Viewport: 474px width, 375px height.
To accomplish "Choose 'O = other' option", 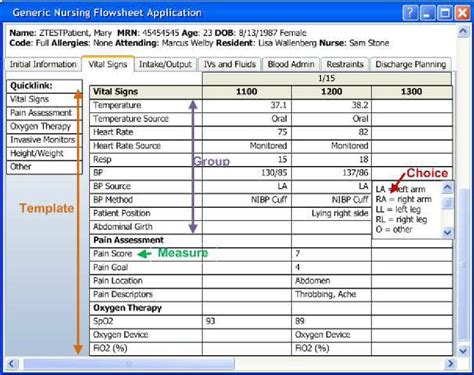I will pyautogui.click(x=394, y=229).
